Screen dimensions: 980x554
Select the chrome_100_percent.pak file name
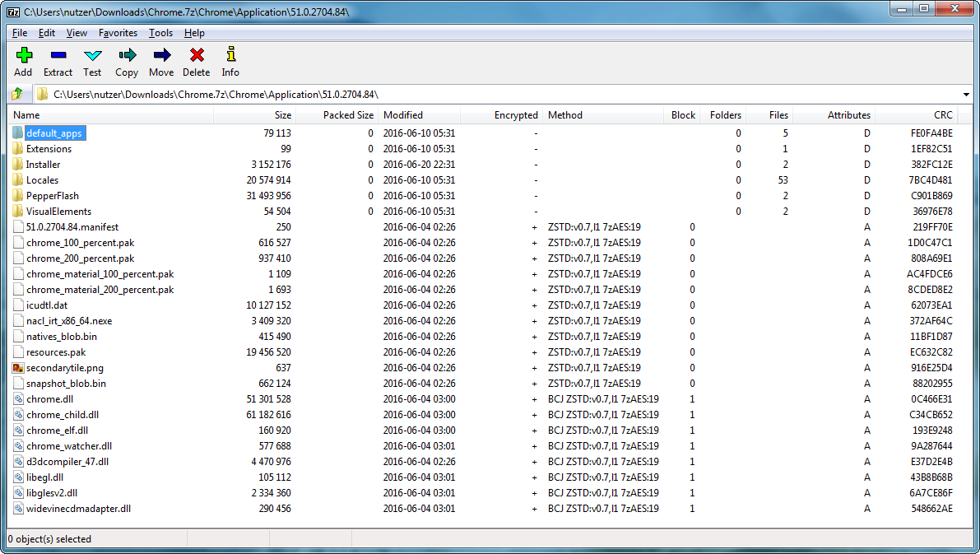coord(80,243)
